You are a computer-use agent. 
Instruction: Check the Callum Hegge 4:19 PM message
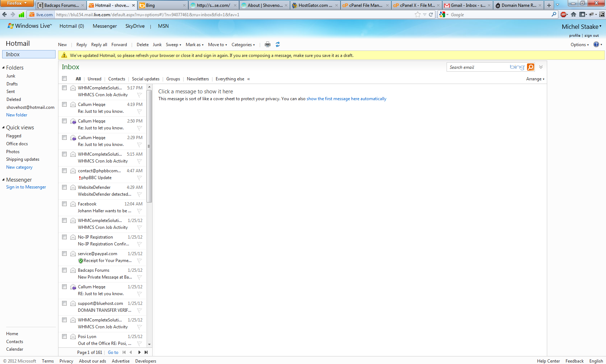tap(65, 105)
